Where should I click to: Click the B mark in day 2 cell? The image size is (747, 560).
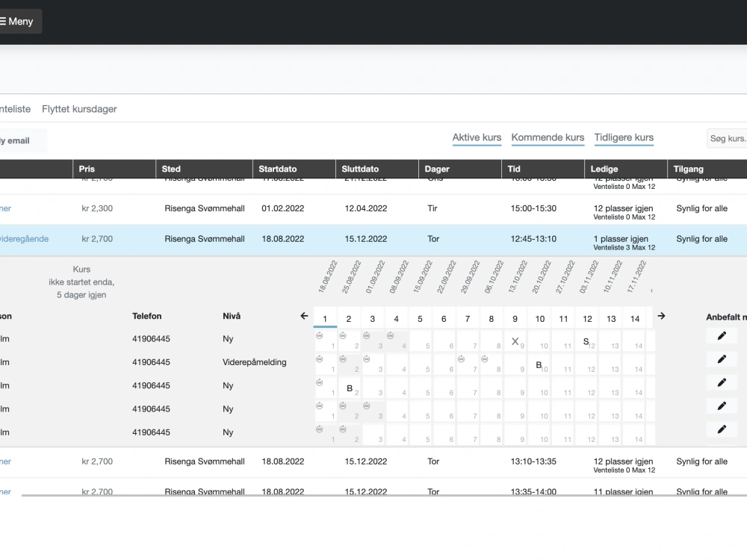(349, 388)
